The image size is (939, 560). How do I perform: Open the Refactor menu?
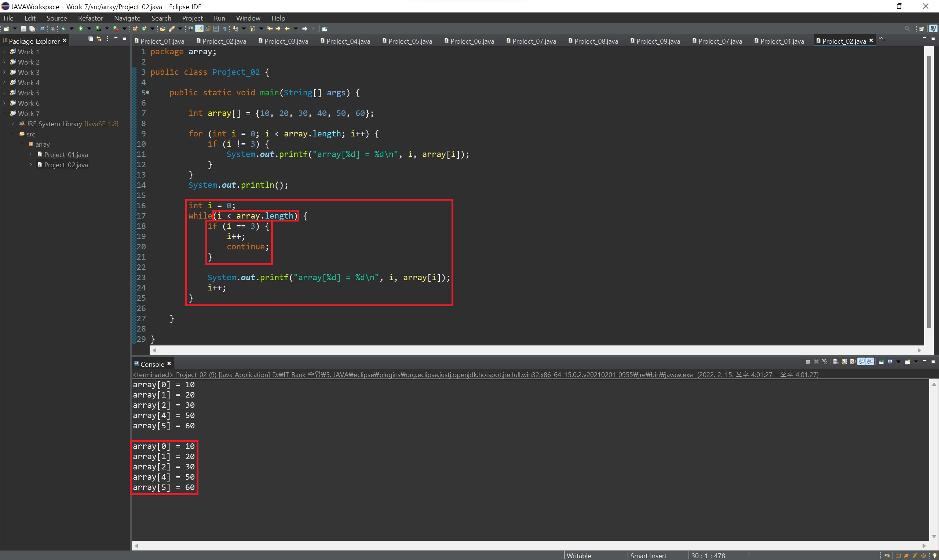pyautogui.click(x=90, y=18)
